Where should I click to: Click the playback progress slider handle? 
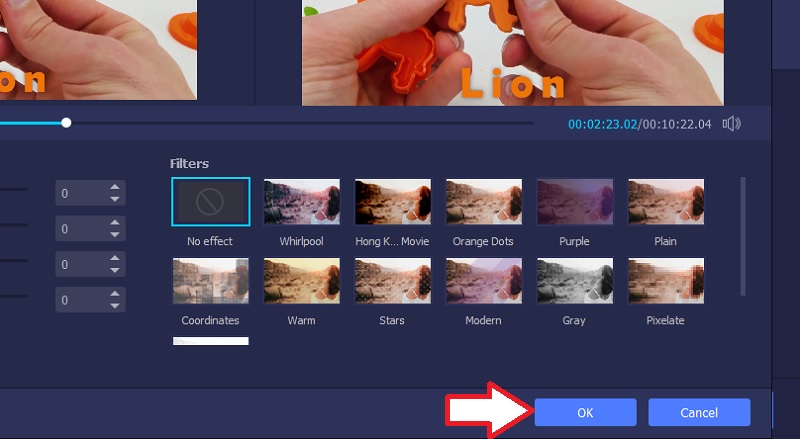(66, 123)
